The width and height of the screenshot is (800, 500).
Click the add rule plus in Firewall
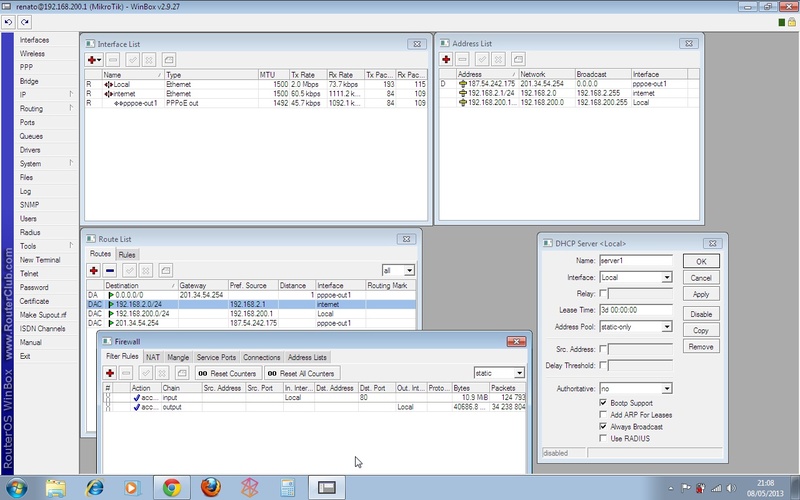coord(108,372)
